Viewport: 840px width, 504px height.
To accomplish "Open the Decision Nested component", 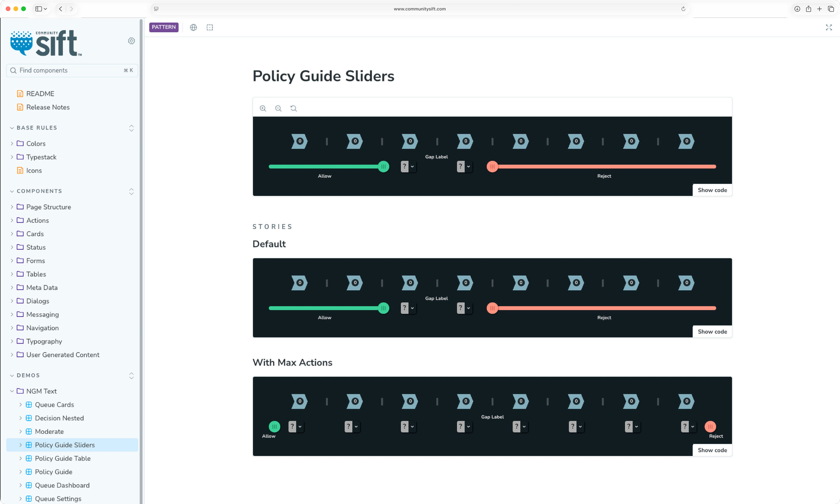I will point(59,418).
